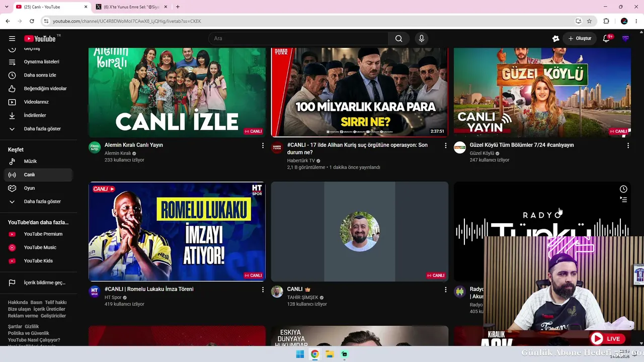Start voice search with microphone icon

[x=422, y=39]
